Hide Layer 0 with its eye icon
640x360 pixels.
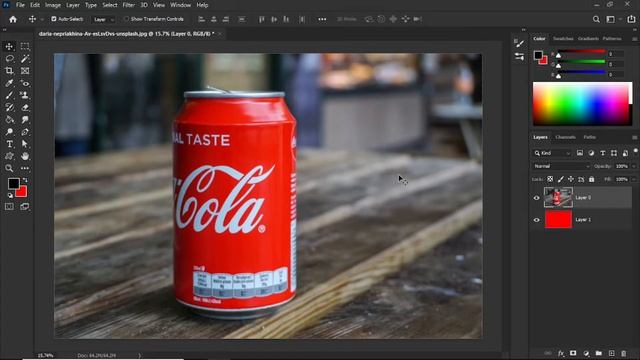point(537,198)
